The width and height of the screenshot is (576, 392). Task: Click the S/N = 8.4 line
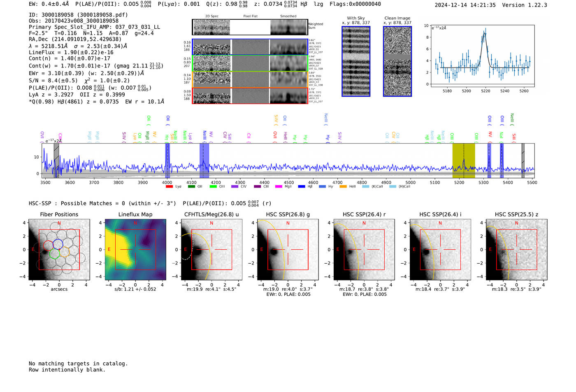[79, 81]
